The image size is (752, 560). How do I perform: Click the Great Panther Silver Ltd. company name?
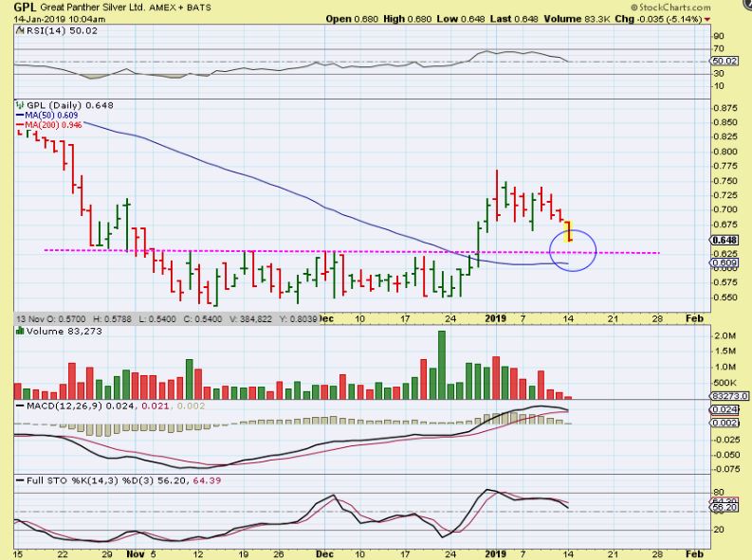93,8
